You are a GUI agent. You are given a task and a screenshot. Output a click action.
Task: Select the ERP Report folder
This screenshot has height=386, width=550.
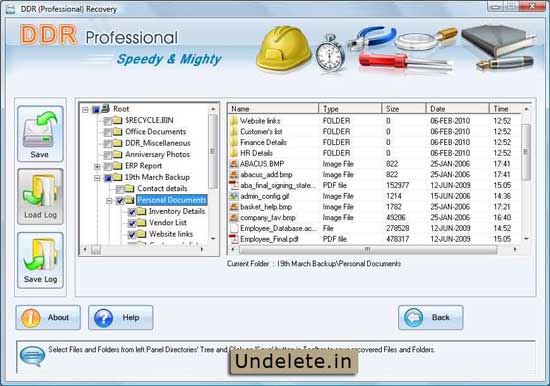pos(143,166)
